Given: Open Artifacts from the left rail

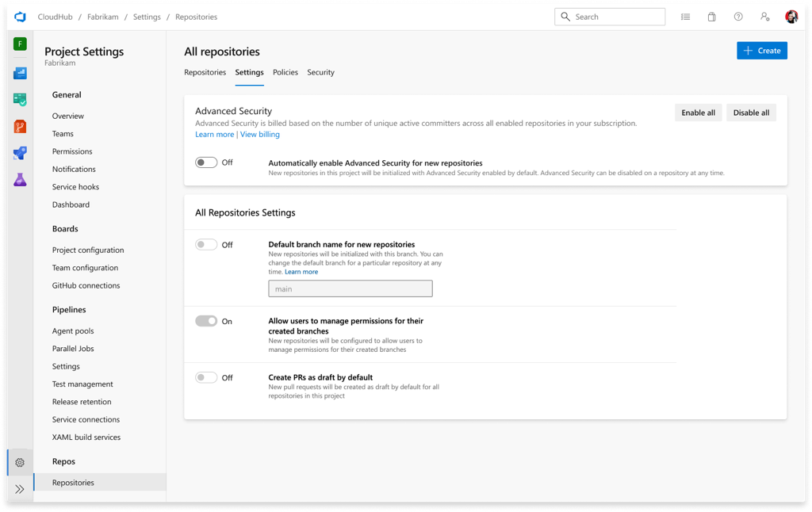Looking at the screenshot, I should tap(20, 179).
